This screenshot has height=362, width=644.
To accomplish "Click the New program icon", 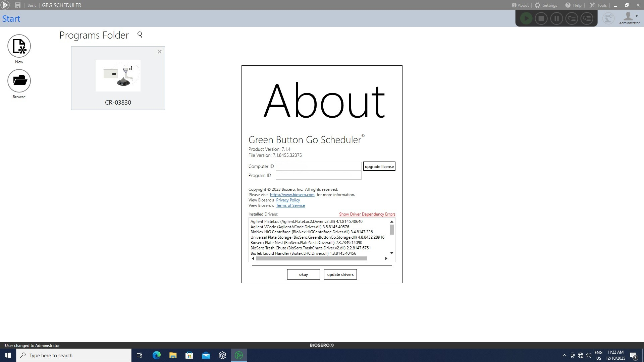I will [19, 46].
